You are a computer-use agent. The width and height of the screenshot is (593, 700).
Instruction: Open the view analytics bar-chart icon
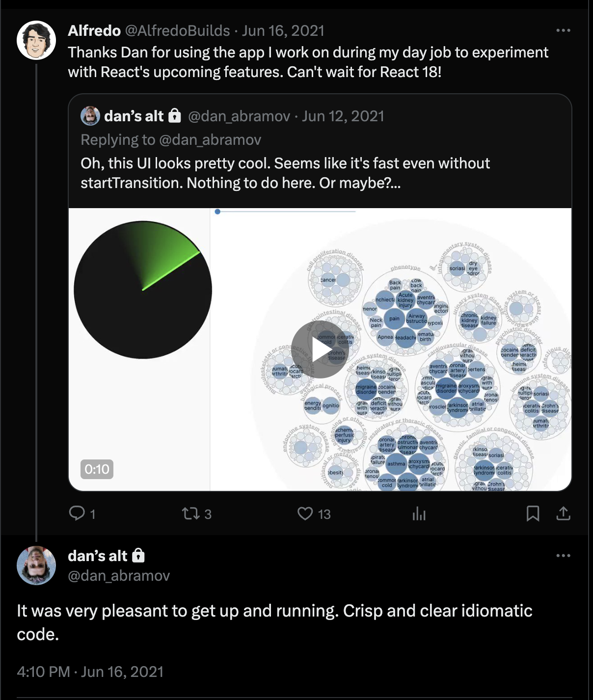point(419,514)
